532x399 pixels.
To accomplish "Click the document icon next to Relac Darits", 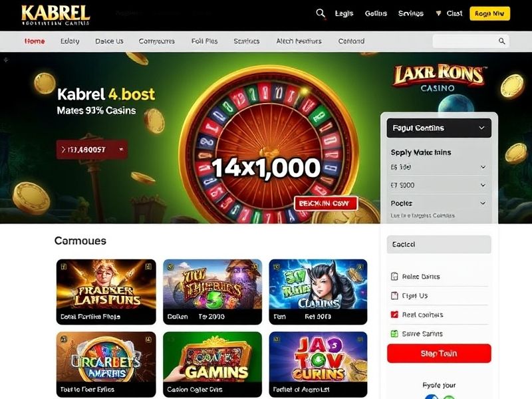I will pos(394,277).
